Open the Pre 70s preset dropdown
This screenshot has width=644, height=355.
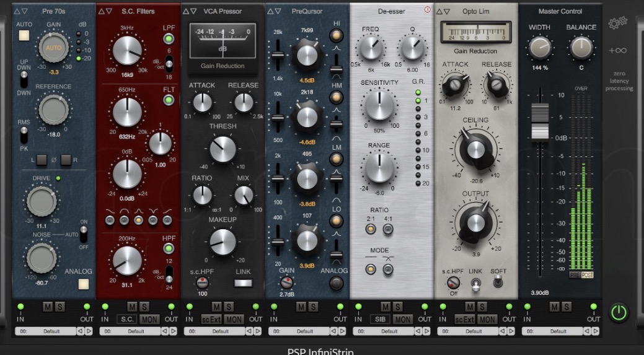pyautogui.click(x=46, y=331)
